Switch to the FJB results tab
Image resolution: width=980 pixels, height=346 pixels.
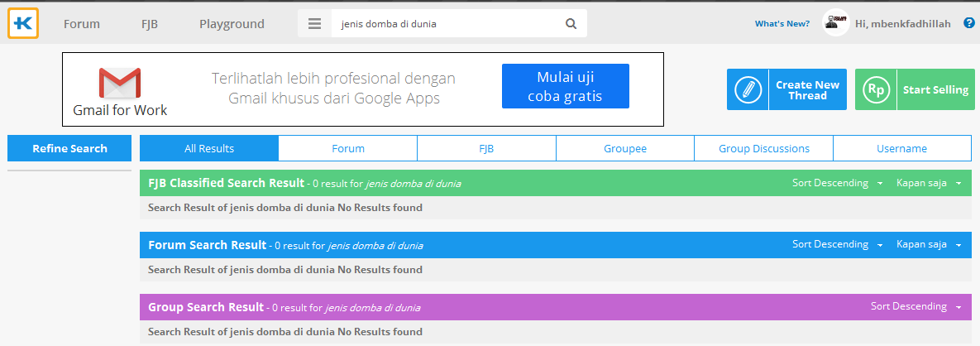click(x=487, y=148)
